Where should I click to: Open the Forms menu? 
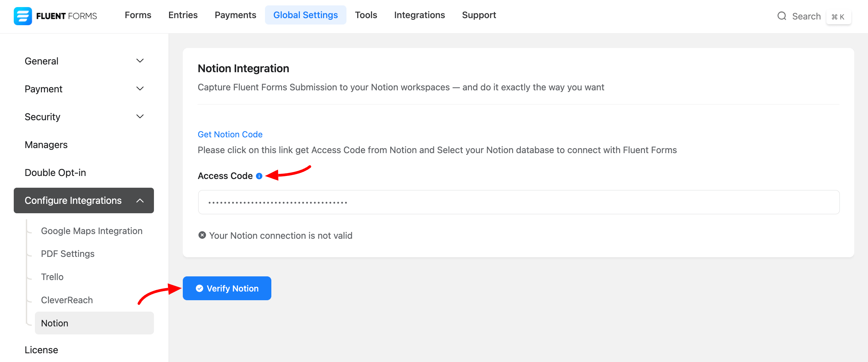pyautogui.click(x=138, y=15)
